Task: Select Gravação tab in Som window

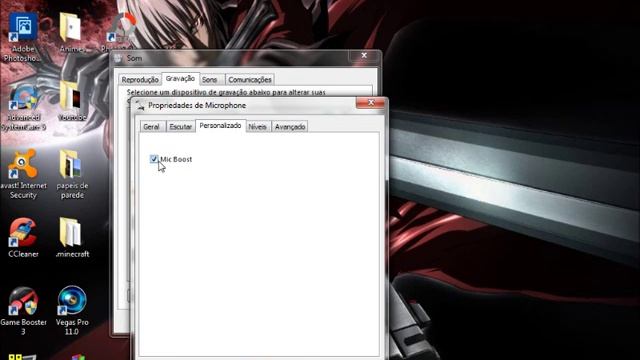Action: (180, 78)
